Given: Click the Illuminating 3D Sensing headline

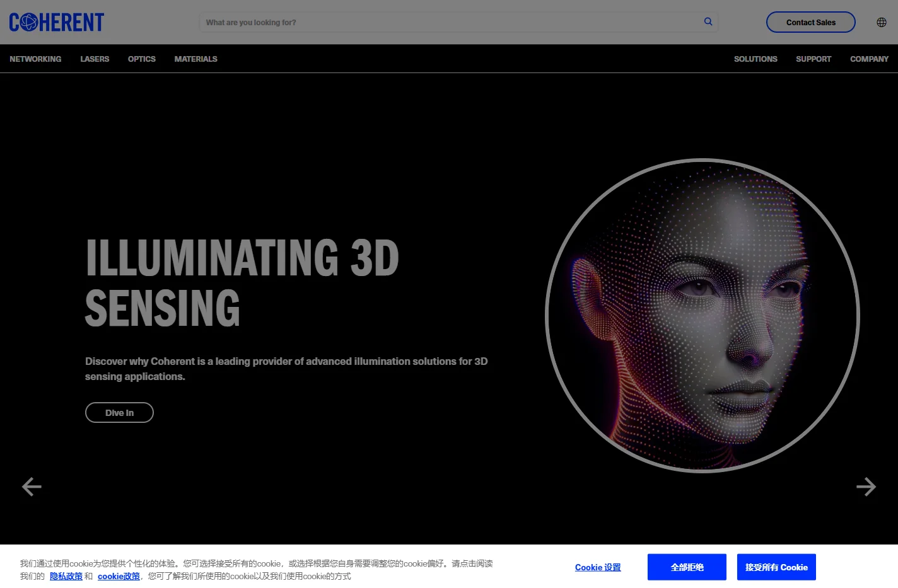Looking at the screenshot, I should (242, 282).
